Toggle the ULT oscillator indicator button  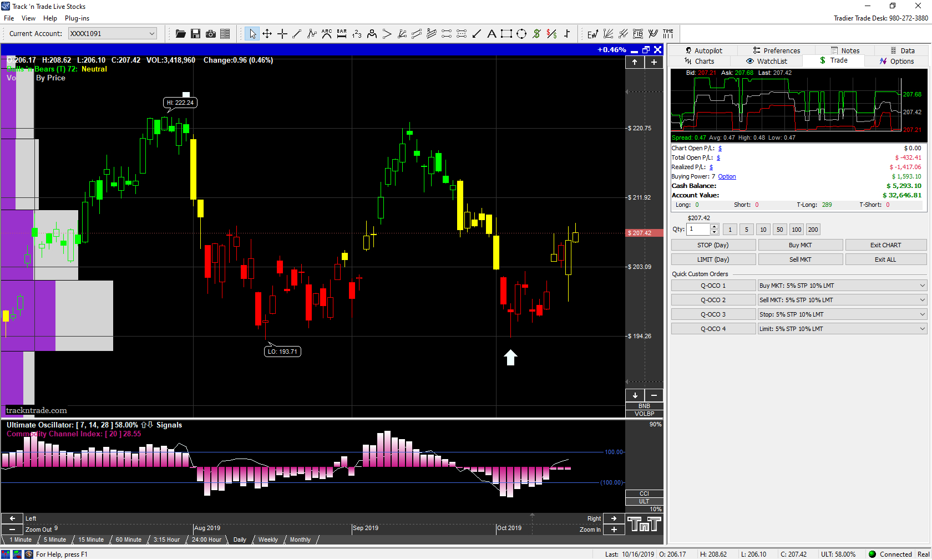pos(644,501)
